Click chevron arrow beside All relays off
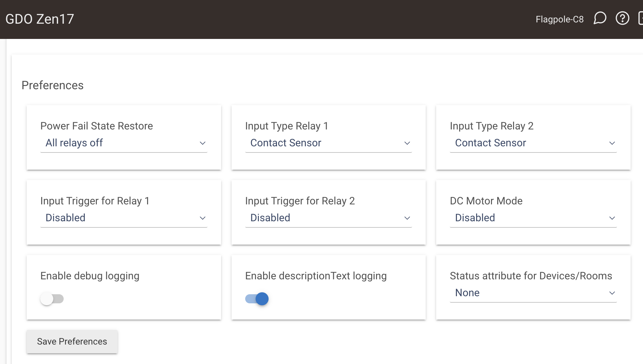Screen dimensions: 643x364 point(203,143)
